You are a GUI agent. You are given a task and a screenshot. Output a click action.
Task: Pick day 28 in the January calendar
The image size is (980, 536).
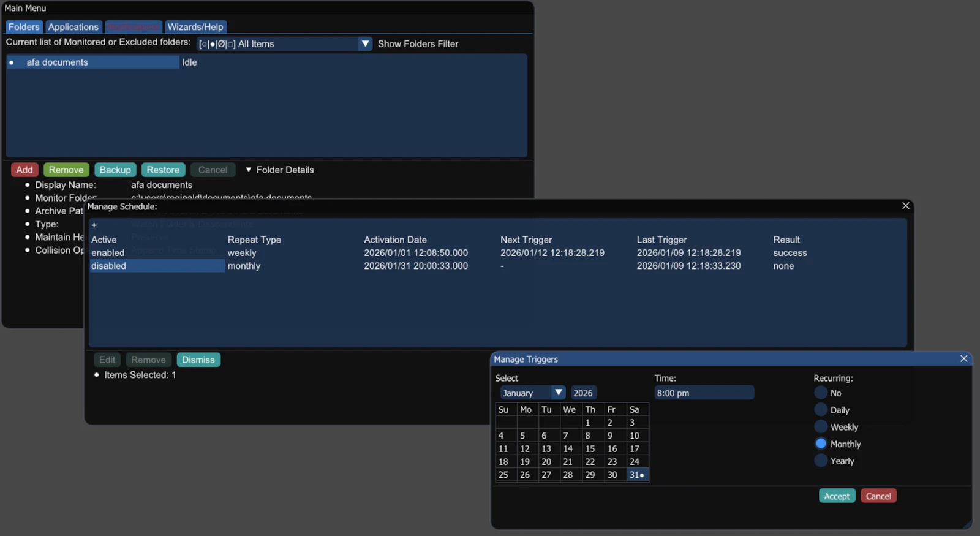point(571,475)
